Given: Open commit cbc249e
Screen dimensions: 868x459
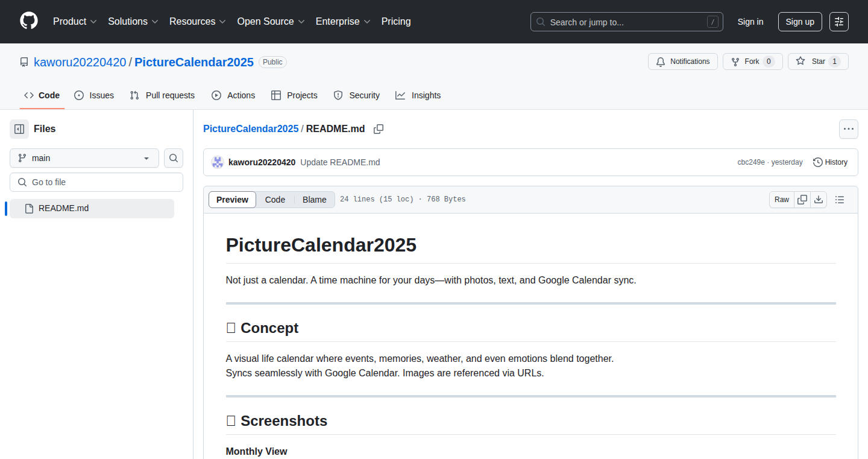Looking at the screenshot, I should click(751, 162).
